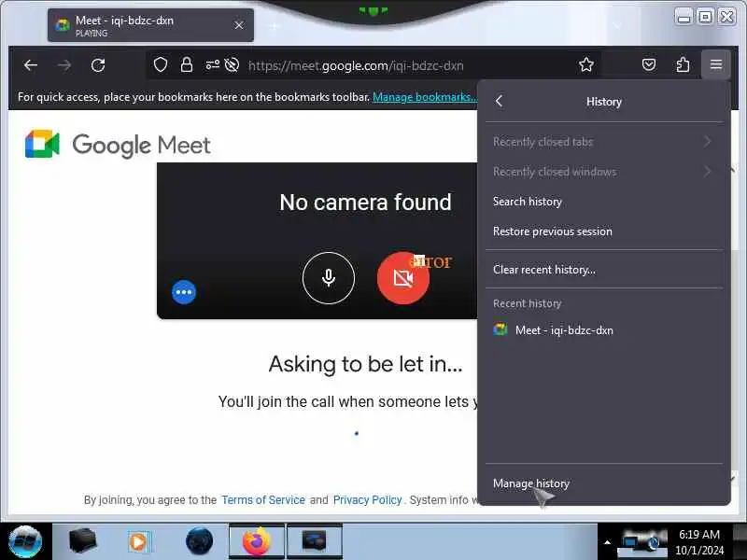
Task: View site security padlock info
Action: pyautogui.click(x=186, y=64)
